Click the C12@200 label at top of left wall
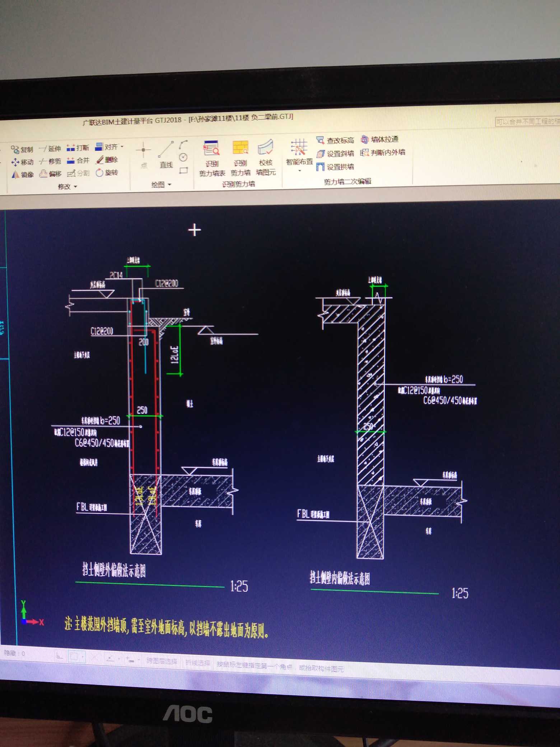 [167, 283]
